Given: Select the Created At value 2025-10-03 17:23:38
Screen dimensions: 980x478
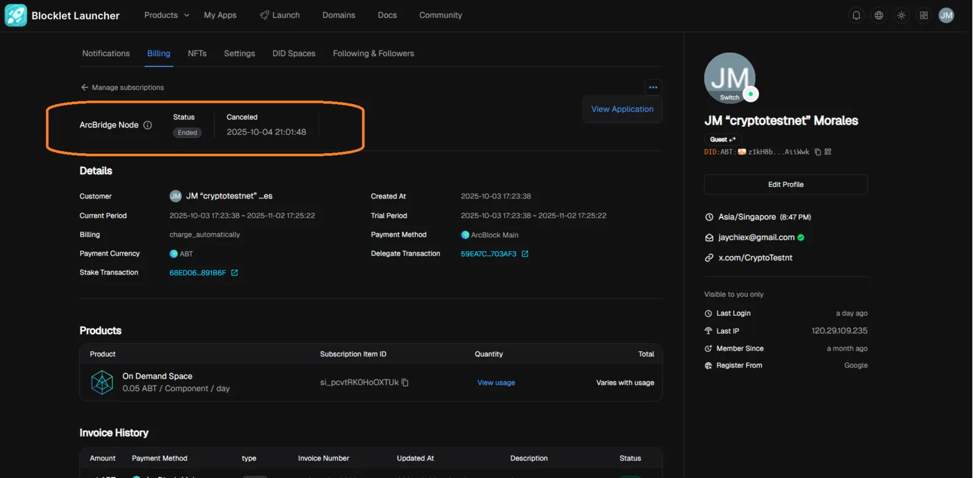Looking at the screenshot, I should tap(496, 196).
